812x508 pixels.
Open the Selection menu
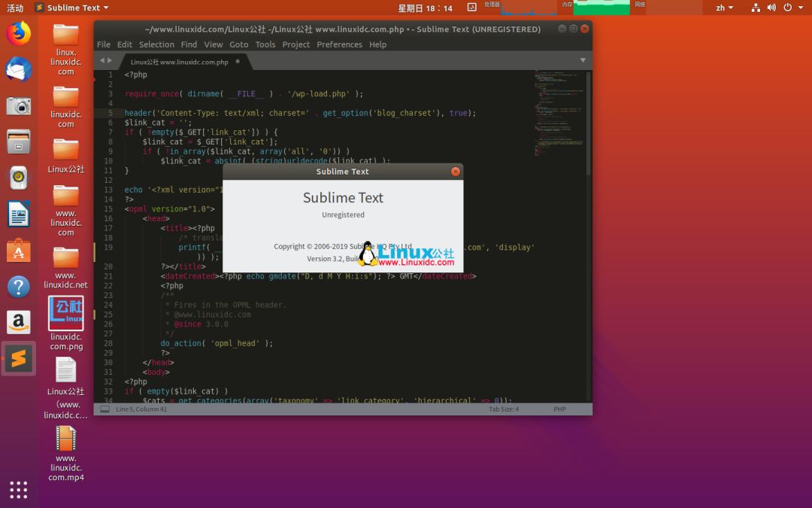tap(156, 44)
